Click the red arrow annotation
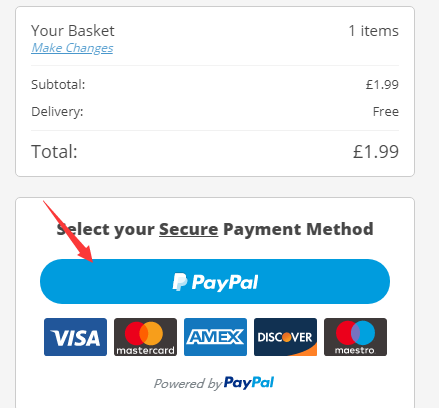439x408 pixels. pos(68,231)
